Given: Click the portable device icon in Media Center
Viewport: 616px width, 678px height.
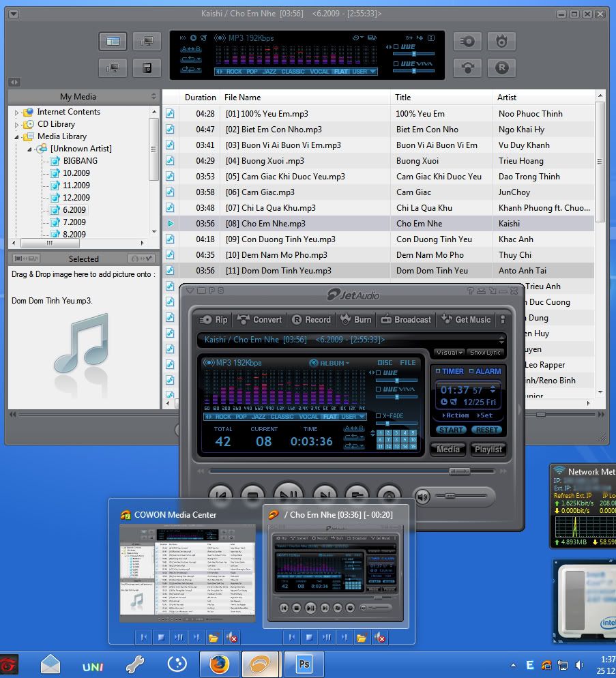Looking at the screenshot, I should coord(147,68).
